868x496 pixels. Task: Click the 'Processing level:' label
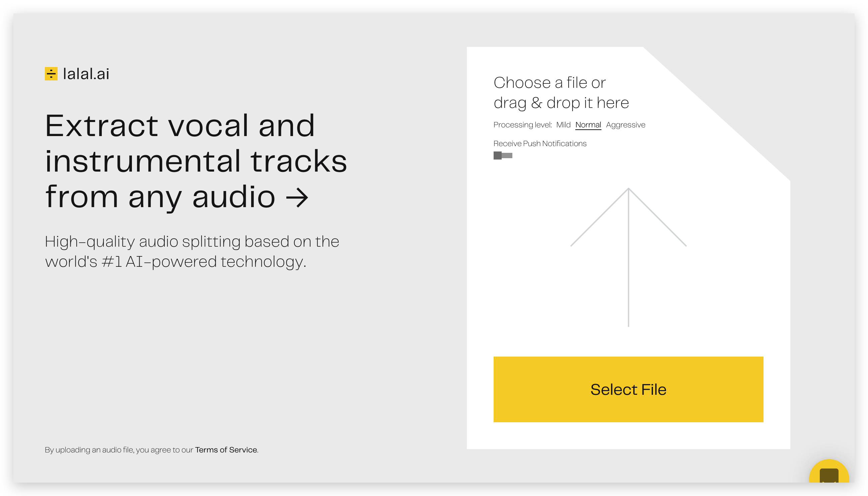pyautogui.click(x=522, y=125)
